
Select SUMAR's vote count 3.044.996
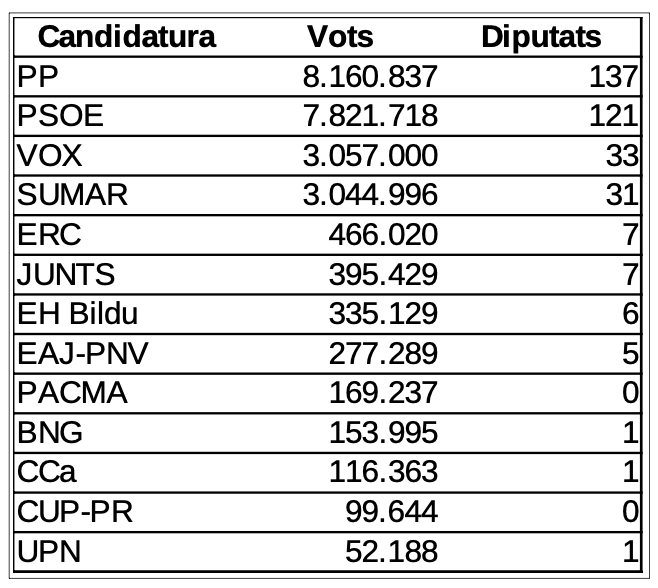click(x=370, y=196)
